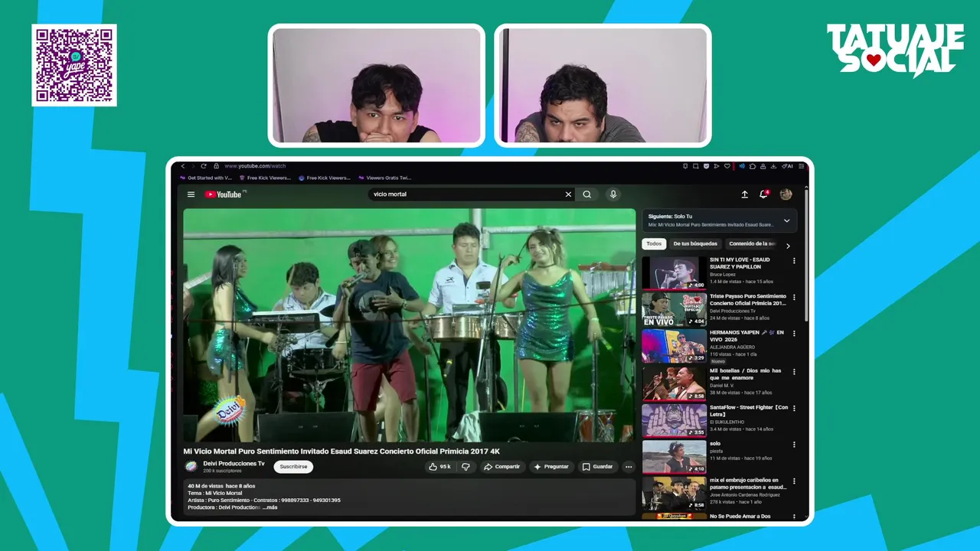Open Get Started with V... bookmark
Screen dimensions: 980x551
pyautogui.click(x=206, y=178)
